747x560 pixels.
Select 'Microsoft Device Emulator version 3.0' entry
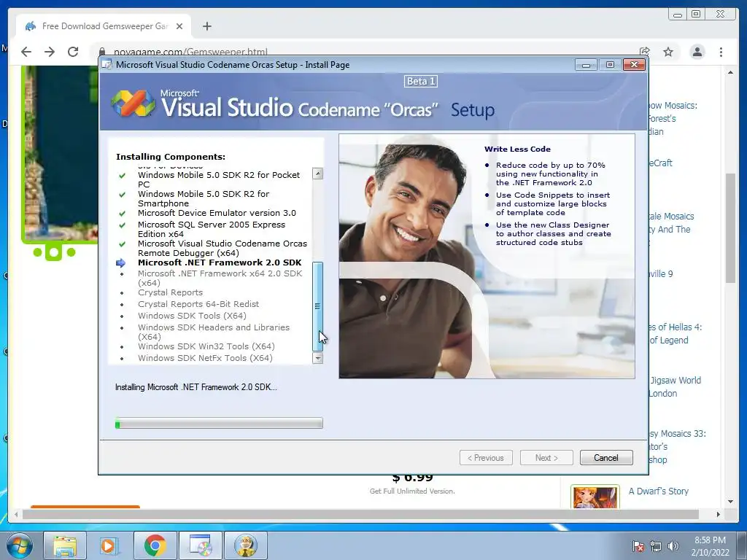point(217,213)
